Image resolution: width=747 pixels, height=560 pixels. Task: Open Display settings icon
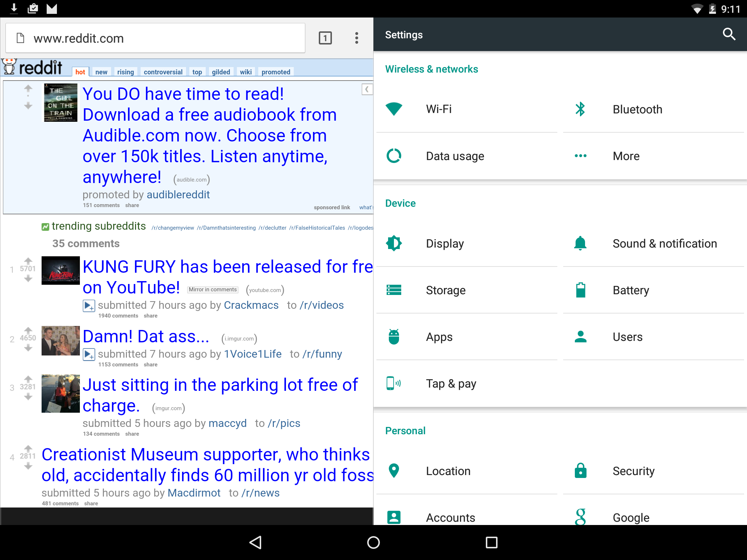394,242
